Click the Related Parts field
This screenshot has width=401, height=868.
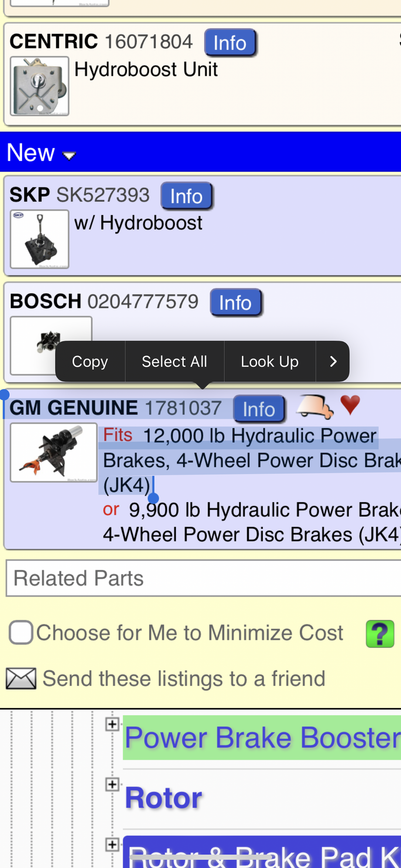tap(203, 579)
